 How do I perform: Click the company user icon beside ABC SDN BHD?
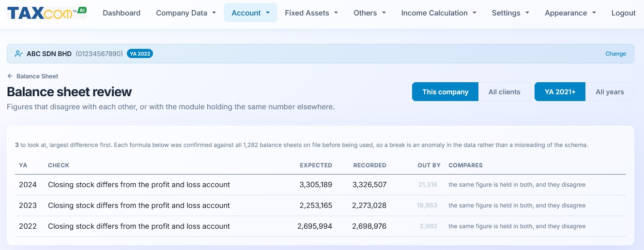point(19,54)
